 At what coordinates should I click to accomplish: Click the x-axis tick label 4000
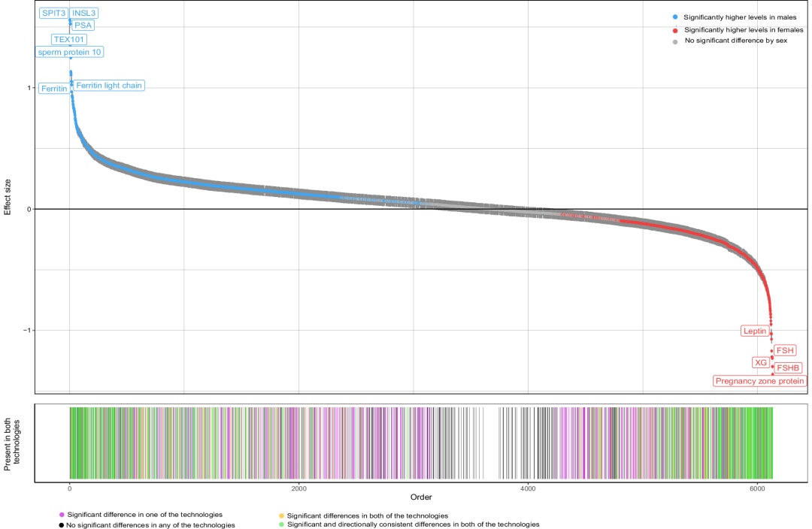[529, 488]
